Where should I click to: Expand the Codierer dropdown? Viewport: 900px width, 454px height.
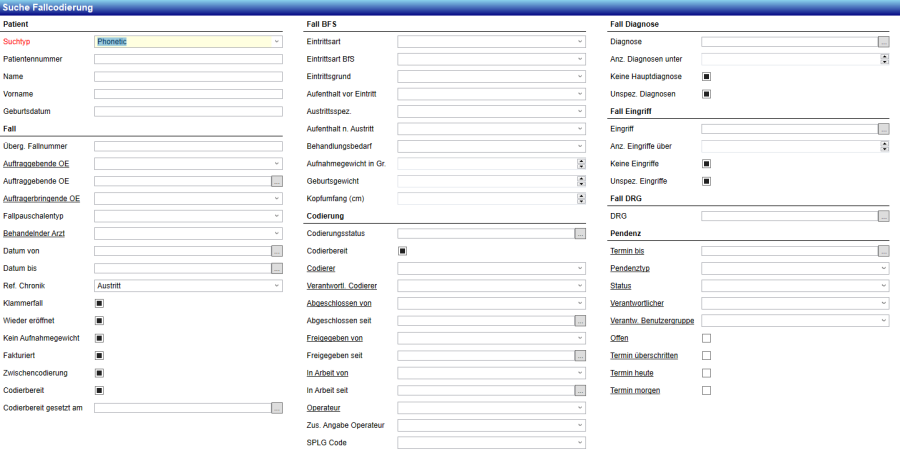click(491, 269)
